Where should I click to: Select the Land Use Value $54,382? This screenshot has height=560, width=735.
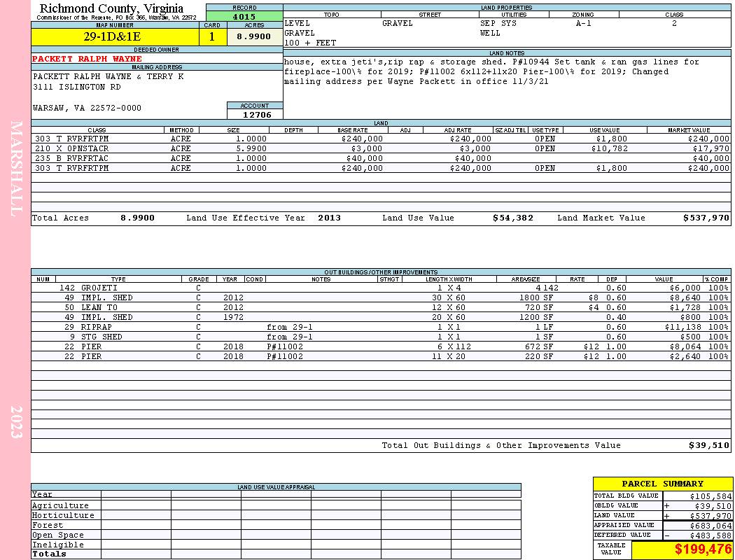[513, 218]
